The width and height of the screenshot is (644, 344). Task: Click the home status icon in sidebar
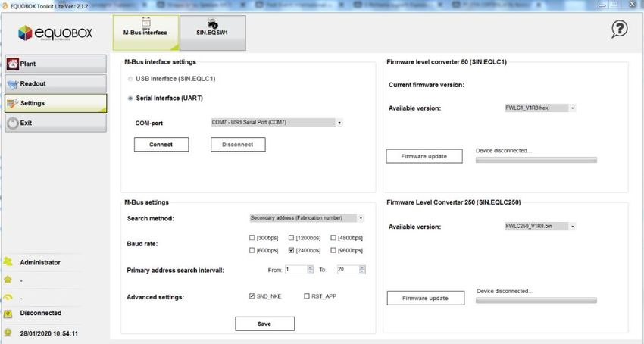pyautogui.click(x=8, y=280)
